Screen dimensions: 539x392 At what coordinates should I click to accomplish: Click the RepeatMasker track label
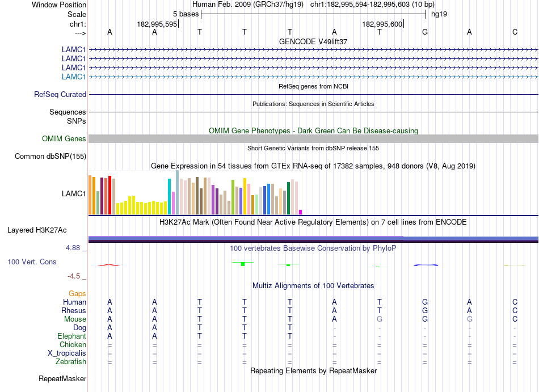click(62, 378)
